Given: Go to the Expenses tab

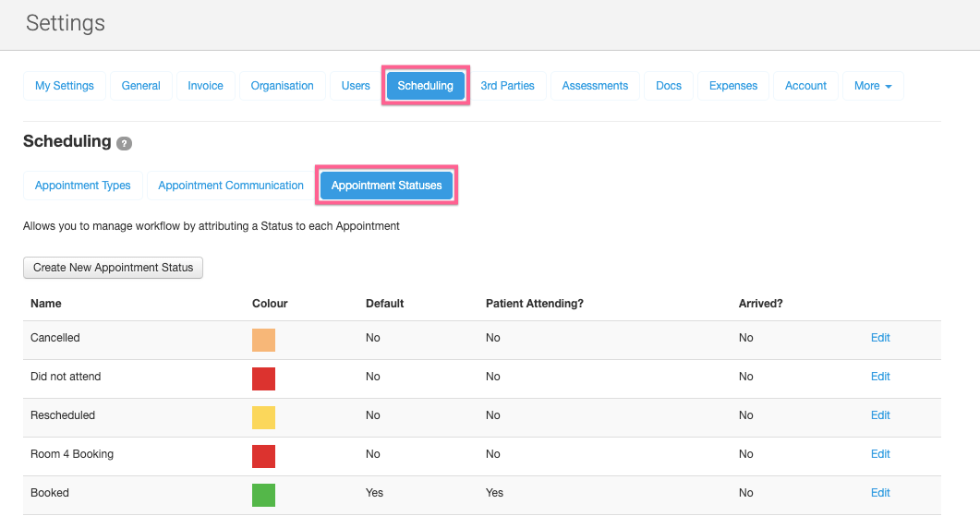Looking at the screenshot, I should coord(733,86).
